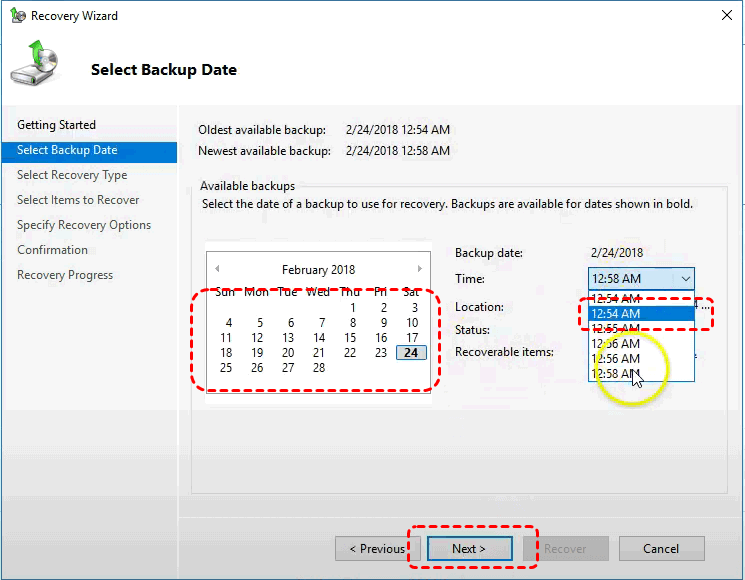Click the Previous button
The width and height of the screenshot is (745, 580).
click(x=377, y=549)
